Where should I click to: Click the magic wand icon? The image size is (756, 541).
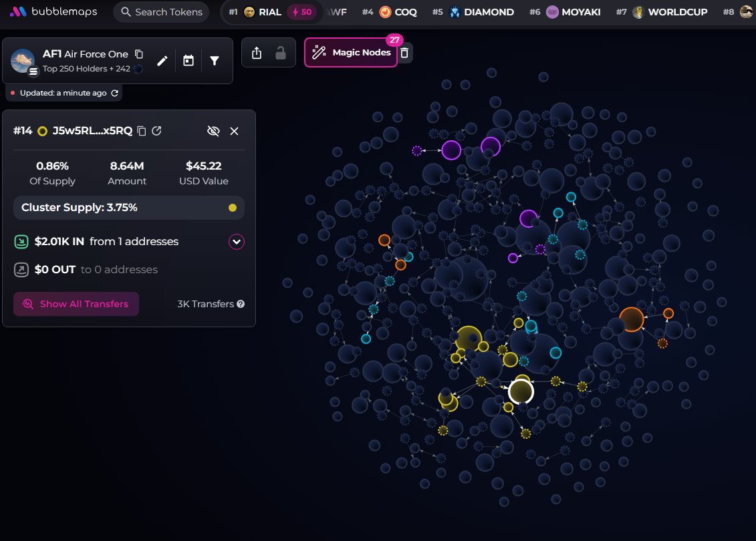319,53
